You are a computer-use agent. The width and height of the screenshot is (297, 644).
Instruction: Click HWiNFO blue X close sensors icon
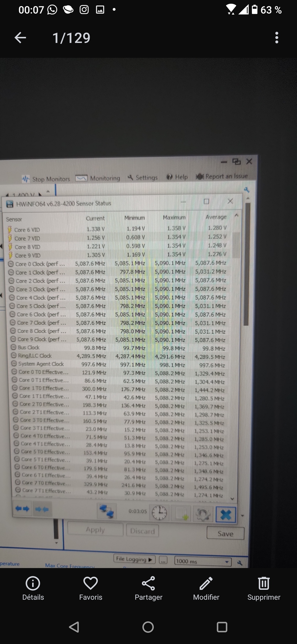pos(226,514)
